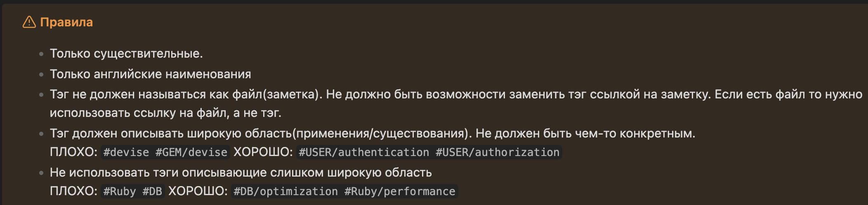Image resolution: width=868 pixels, height=205 pixels.
Task: Click the standalone #Ruby code tag
Action: (119, 191)
